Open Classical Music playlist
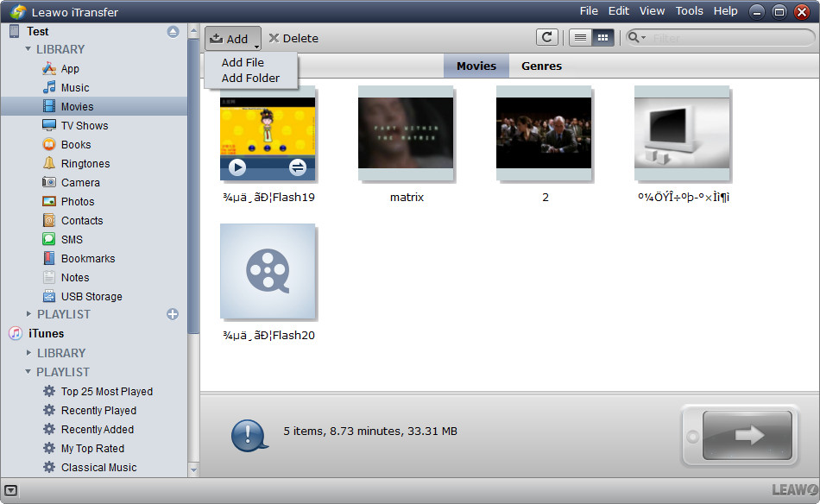 click(99, 468)
